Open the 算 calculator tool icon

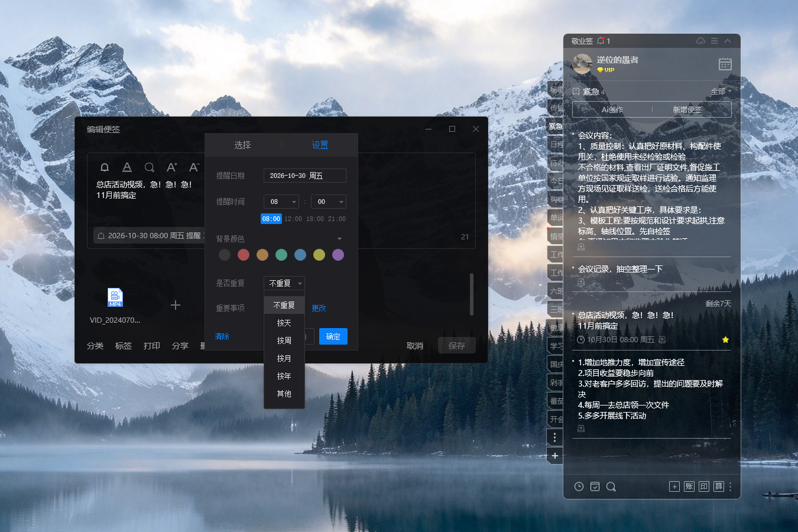(719, 486)
